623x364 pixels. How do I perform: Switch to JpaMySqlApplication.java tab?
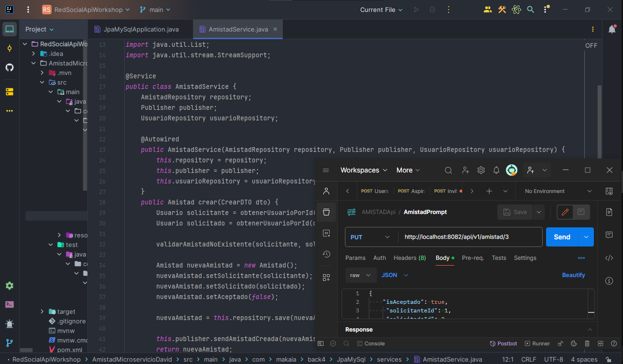tap(140, 29)
